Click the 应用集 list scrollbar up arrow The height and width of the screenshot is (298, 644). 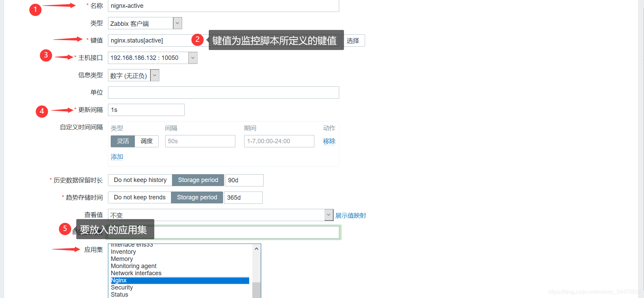point(256,249)
